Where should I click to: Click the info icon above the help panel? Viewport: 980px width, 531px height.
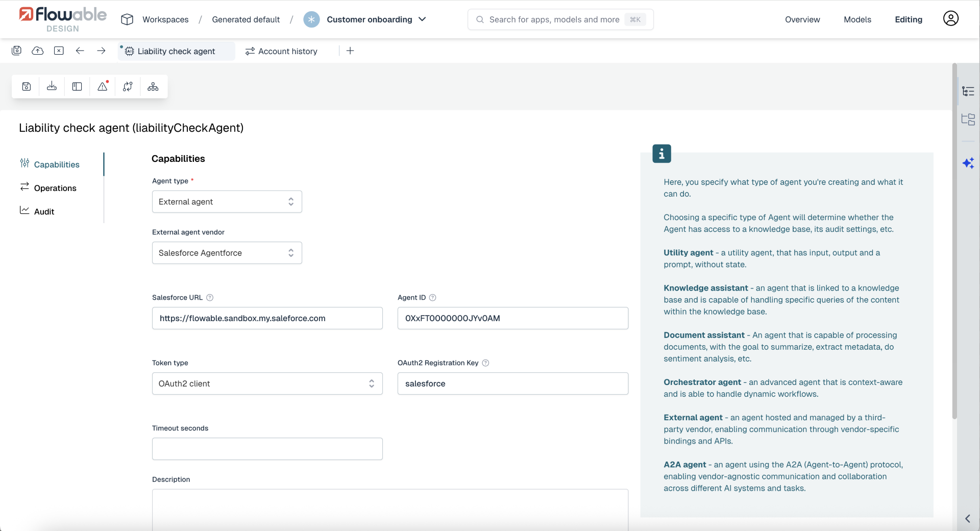(x=661, y=154)
